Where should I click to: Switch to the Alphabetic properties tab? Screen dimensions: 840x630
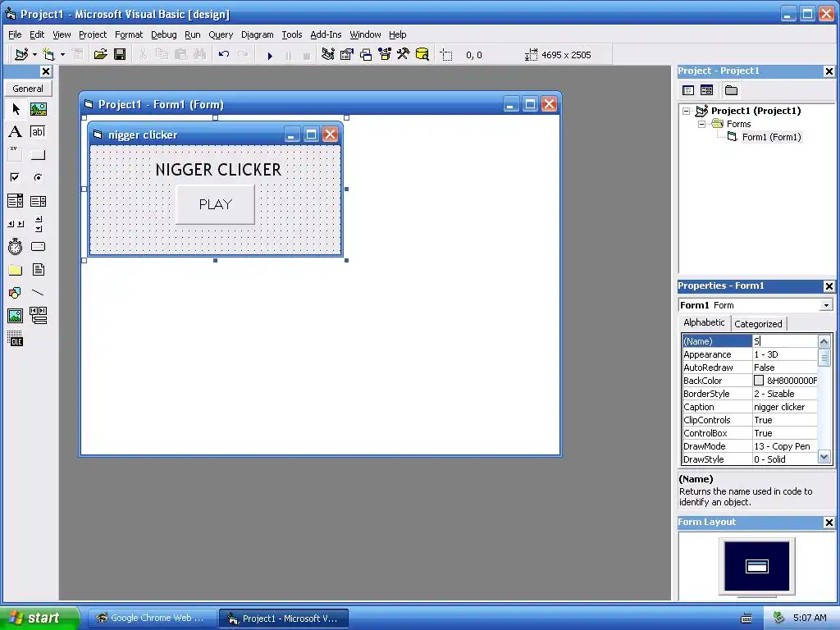pos(704,322)
